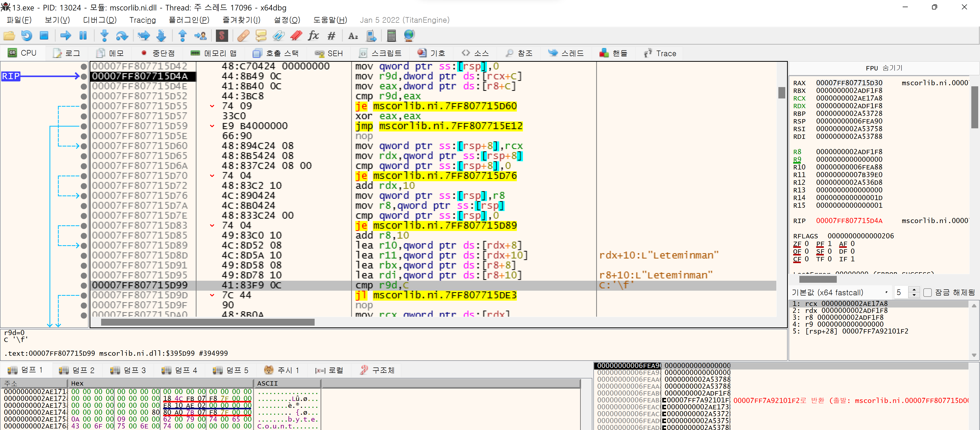980x430 pixels.
Task: Open the bookmarks red icon
Action: [296, 36]
